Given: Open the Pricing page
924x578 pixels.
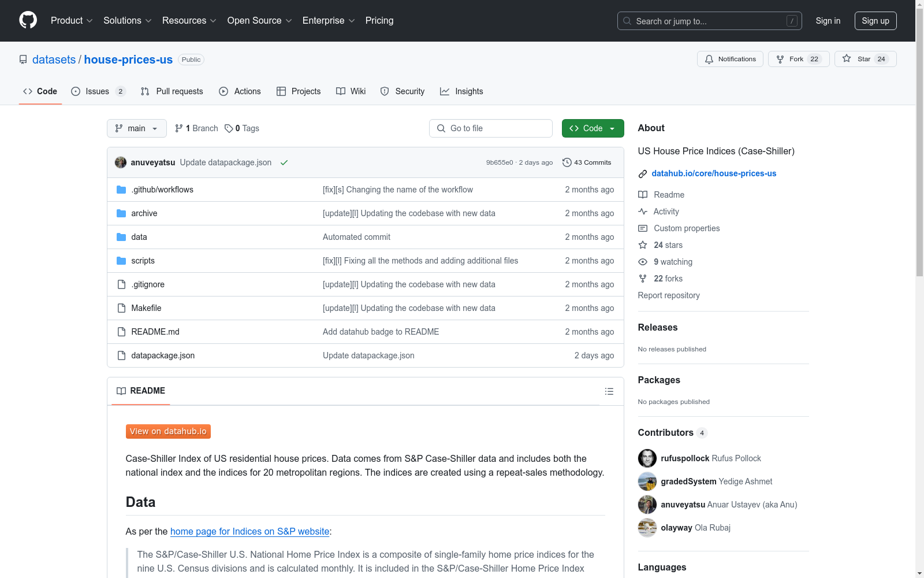Looking at the screenshot, I should pos(379,20).
